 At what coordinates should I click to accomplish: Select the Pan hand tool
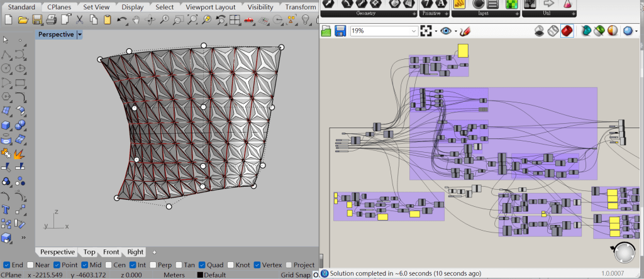pos(136,19)
